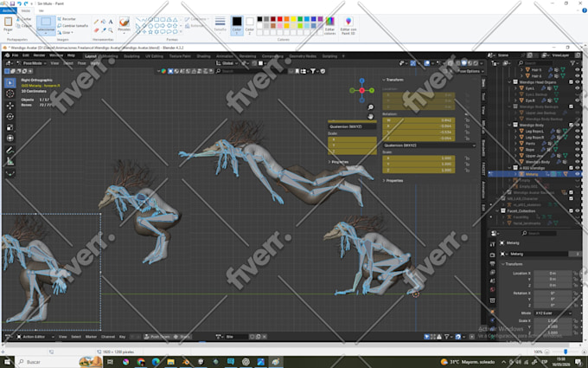Click Editar con Paint 3D icon
This screenshot has width=588, height=368.
[x=348, y=25]
